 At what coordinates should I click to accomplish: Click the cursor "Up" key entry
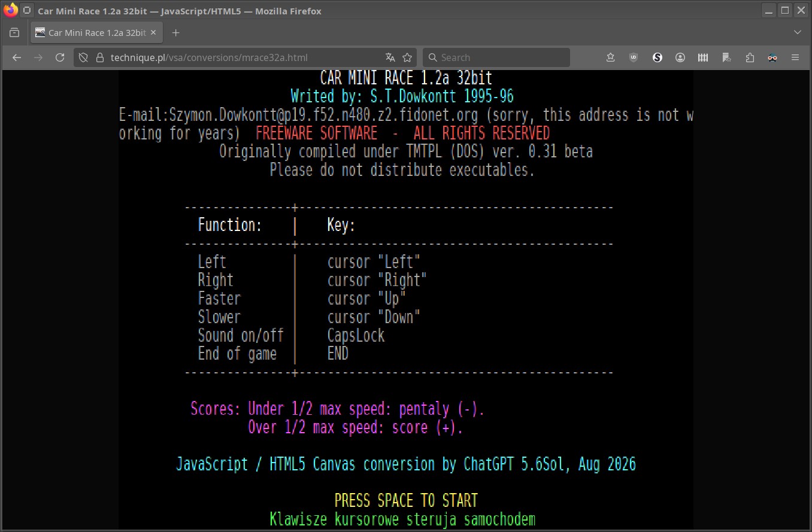click(x=366, y=299)
